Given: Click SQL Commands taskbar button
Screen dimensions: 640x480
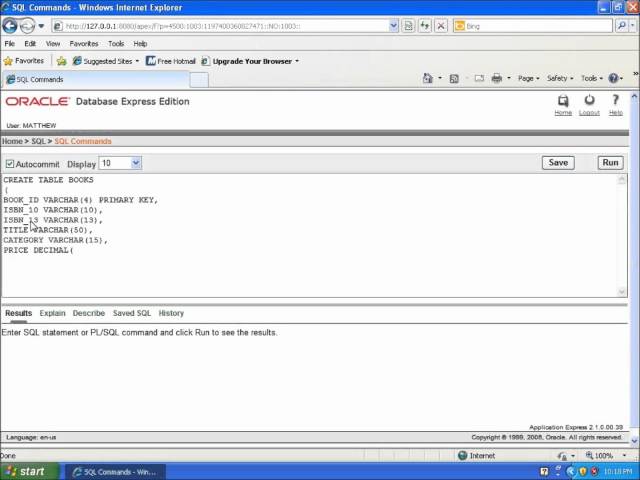Looking at the screenshot, I should [x=115, y=472].
